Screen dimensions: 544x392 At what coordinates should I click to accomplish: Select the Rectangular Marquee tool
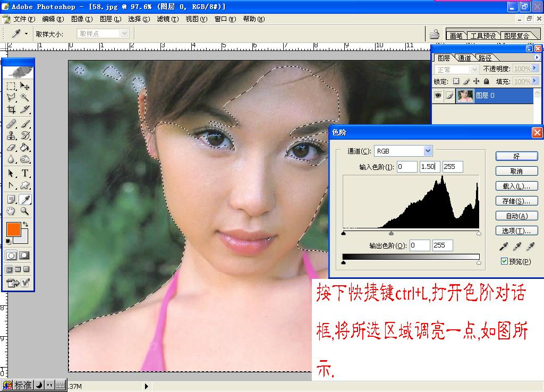(x=11, y=86)
